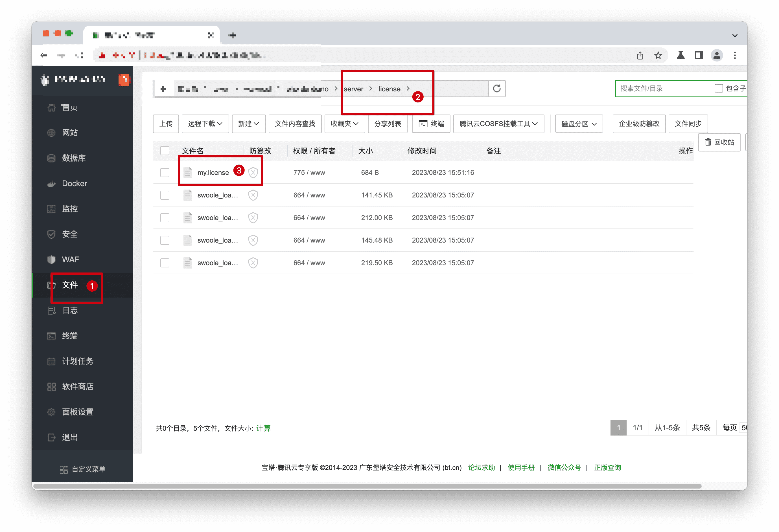Click the browser share icon
779x532 pixels.
(640, 55)
